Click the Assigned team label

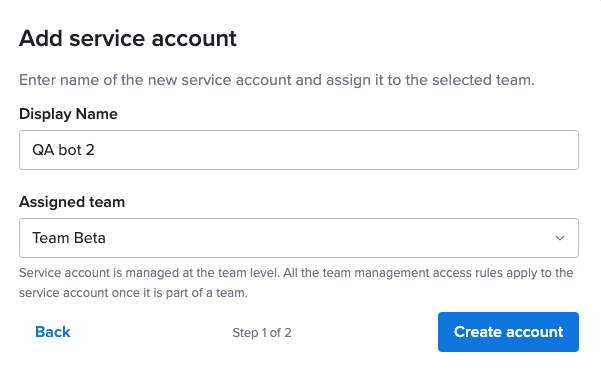(x=72, y=202)
